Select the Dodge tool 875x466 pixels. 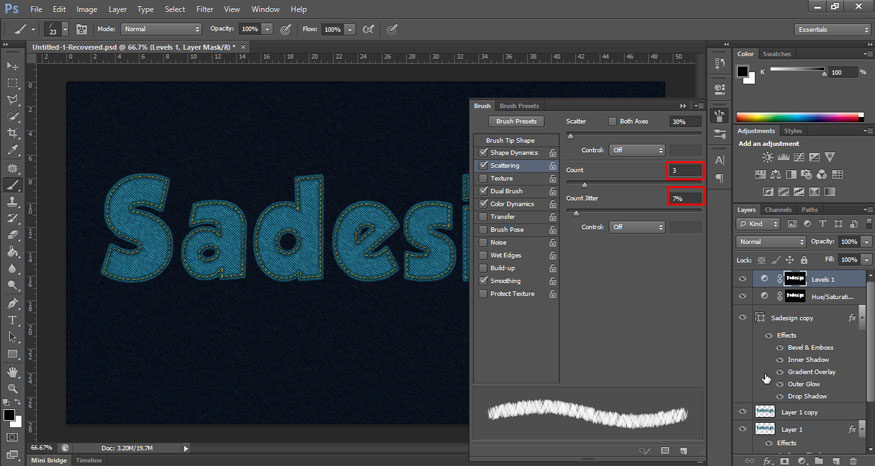[x=12, y=286]
